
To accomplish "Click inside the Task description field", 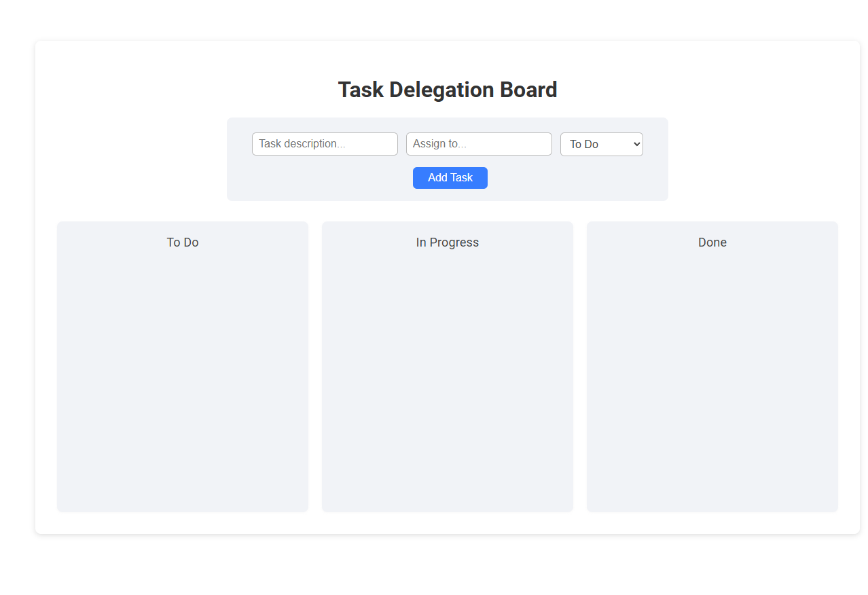I will pyautogui.click(x=325, y=143).
